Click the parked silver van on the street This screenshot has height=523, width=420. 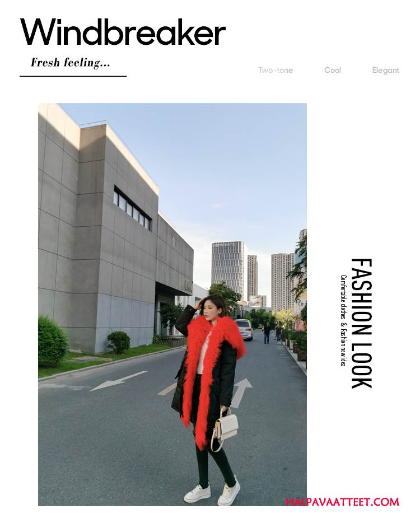[245, 329]
